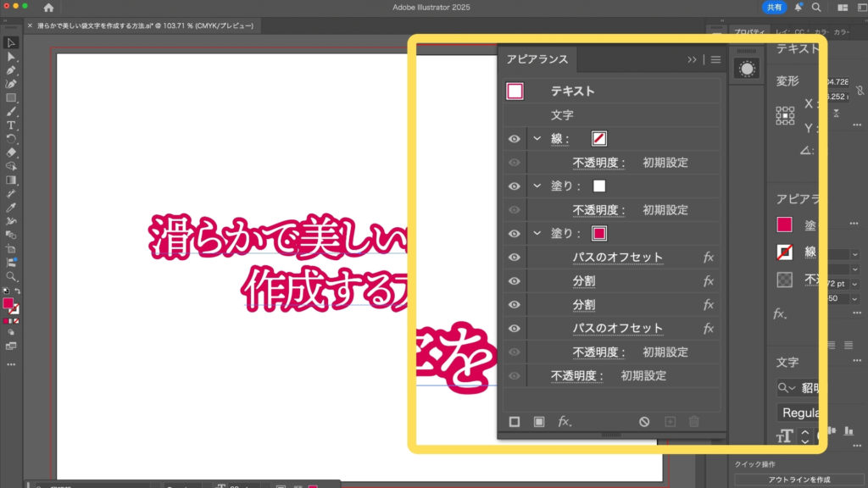This screenshot has width=868, height=488.
Task: Click the Clear Appearance icon
Action: [644, 421]
